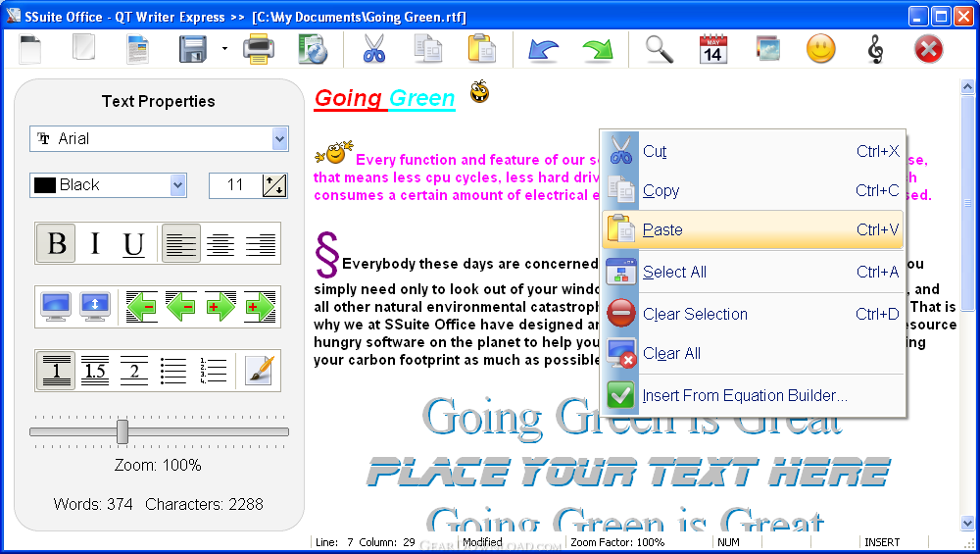Screen dimensions: 980x554
Task: Toggle Italic formatting
Action: coord(95,243)
